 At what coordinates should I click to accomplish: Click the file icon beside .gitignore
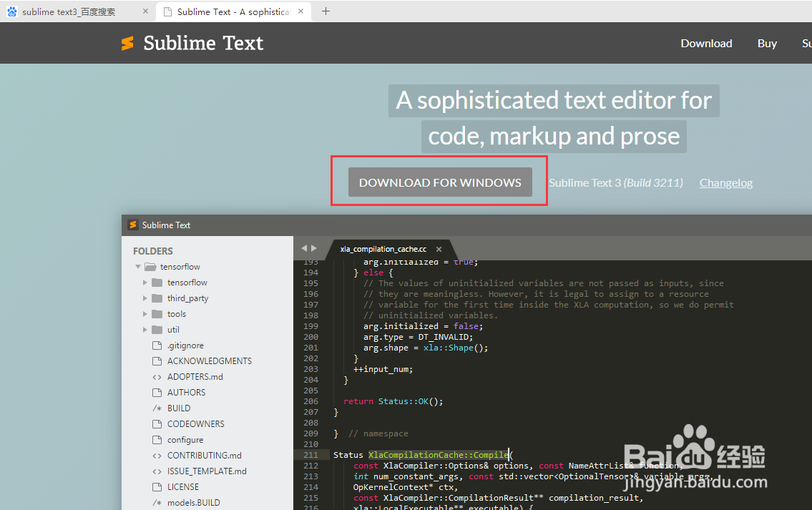[157, 345]
